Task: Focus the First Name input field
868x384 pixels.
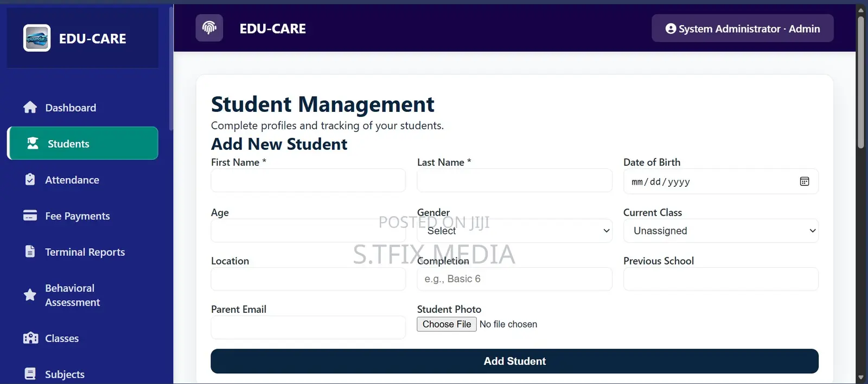Action: [x=308, y=180]
